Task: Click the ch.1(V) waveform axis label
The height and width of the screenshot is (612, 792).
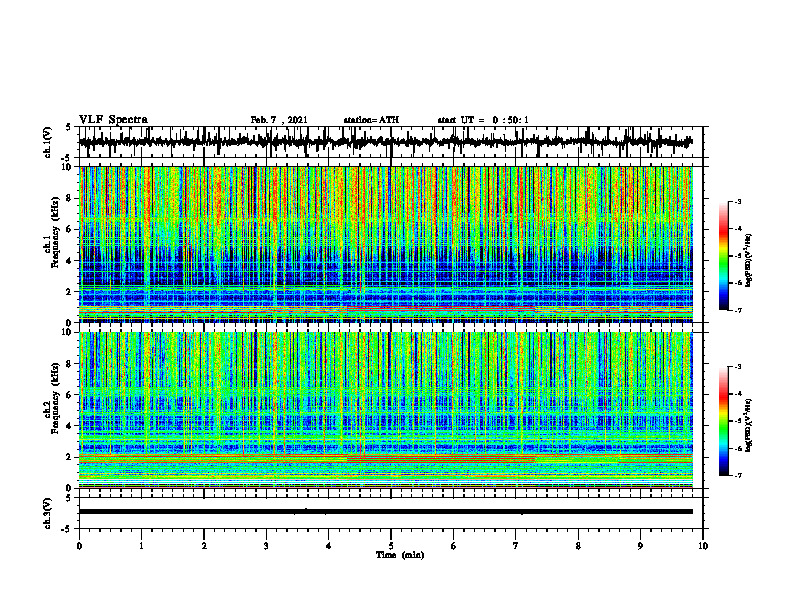Action: click(x=48, y=142)
